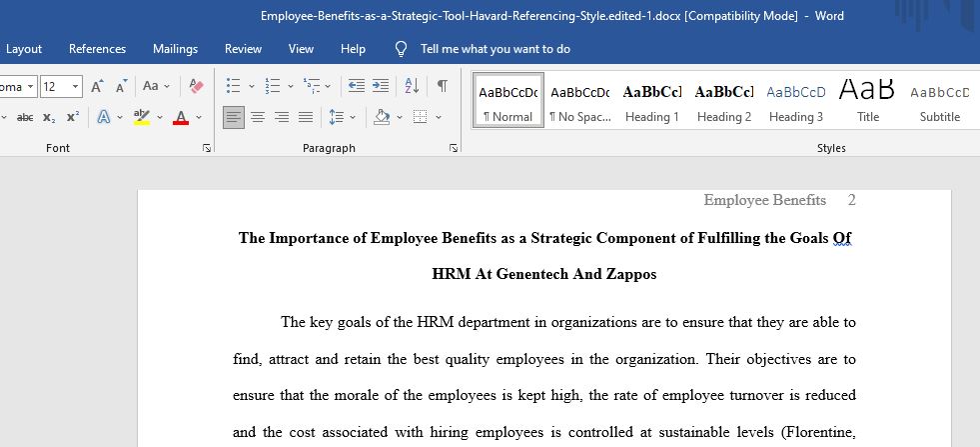Open Paragraph dialog box launcher
Image resolution: width=980 pixels, height=447 pixels.
[x=454, y=148]
